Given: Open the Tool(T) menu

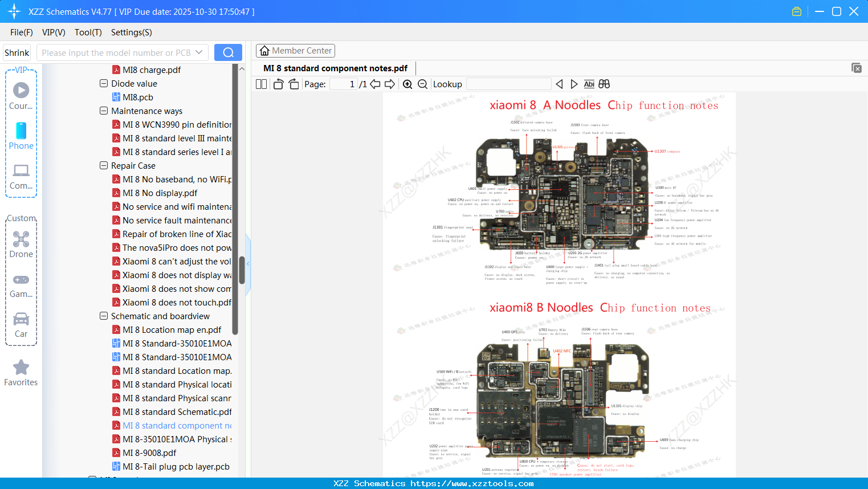Looking at the screenshot, I should point(88,32).
